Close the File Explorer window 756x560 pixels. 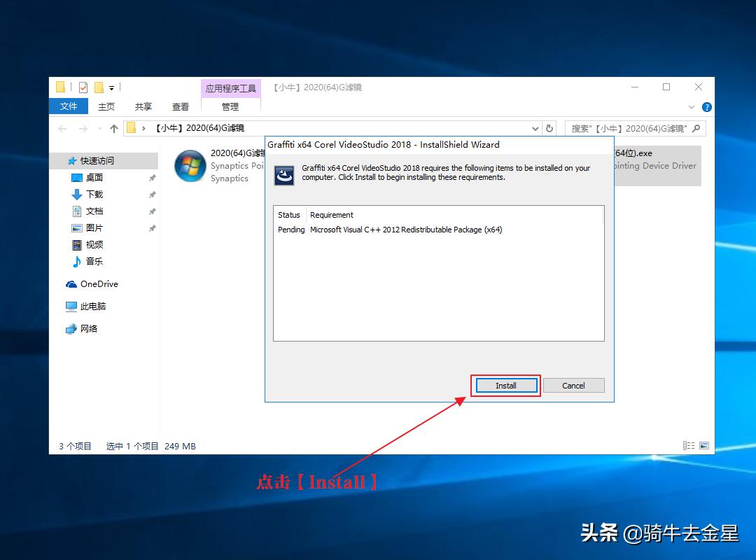tap(698, 87)
